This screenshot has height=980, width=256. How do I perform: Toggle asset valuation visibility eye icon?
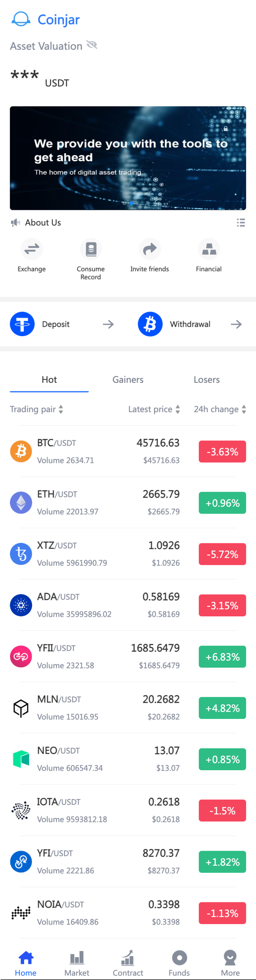(x=92, y=45)
